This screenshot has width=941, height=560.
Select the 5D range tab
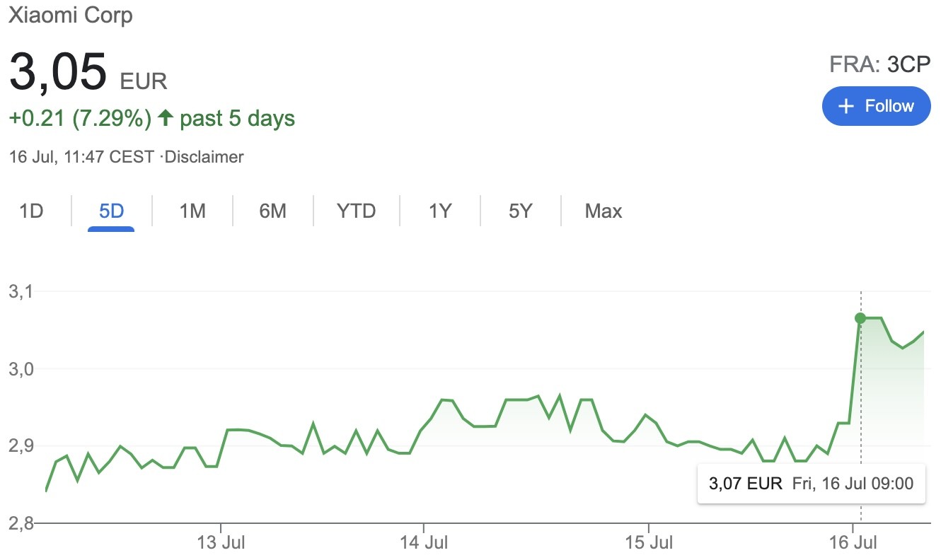(111, 211)
